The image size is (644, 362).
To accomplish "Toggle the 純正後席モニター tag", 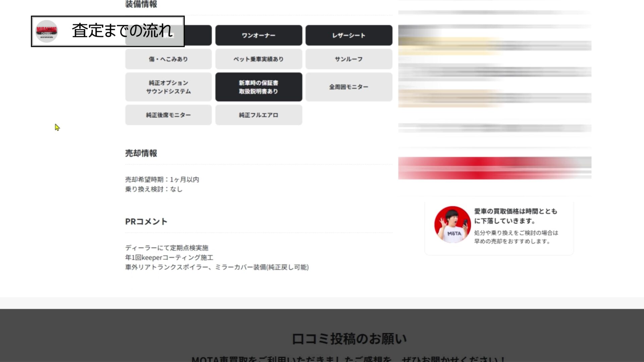I will click(168, 115).
